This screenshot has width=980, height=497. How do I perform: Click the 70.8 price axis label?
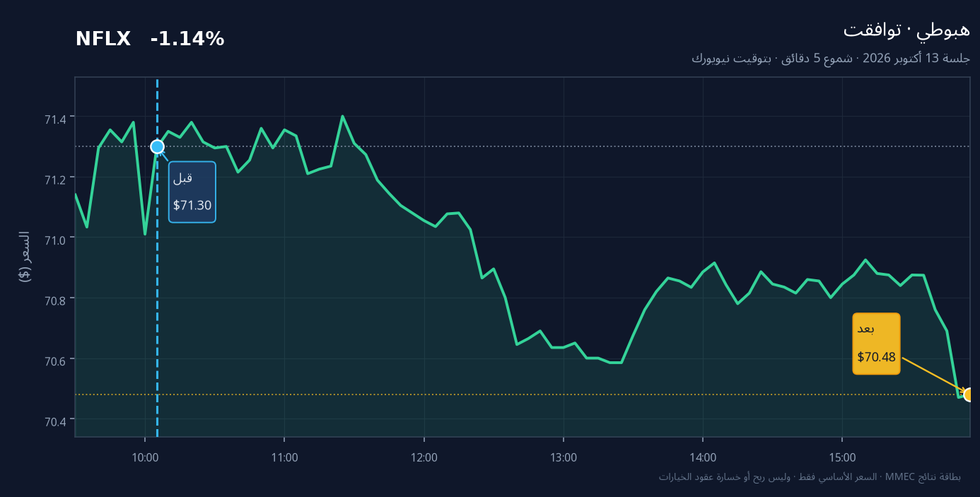click(55, 301)
